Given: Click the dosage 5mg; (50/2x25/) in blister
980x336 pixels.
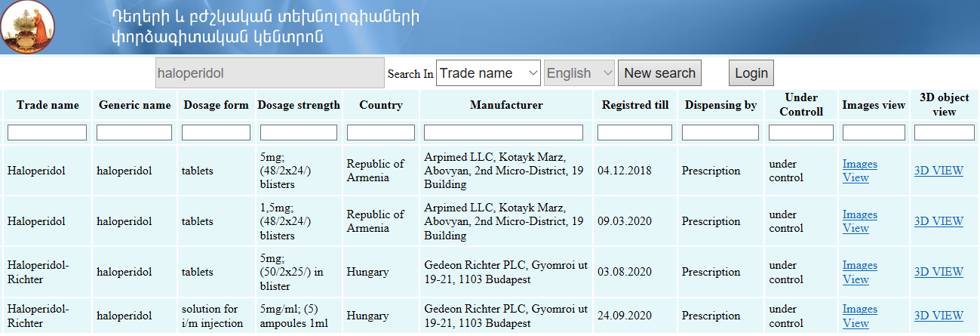Looking at the screenshot, I should click(292, 272).
